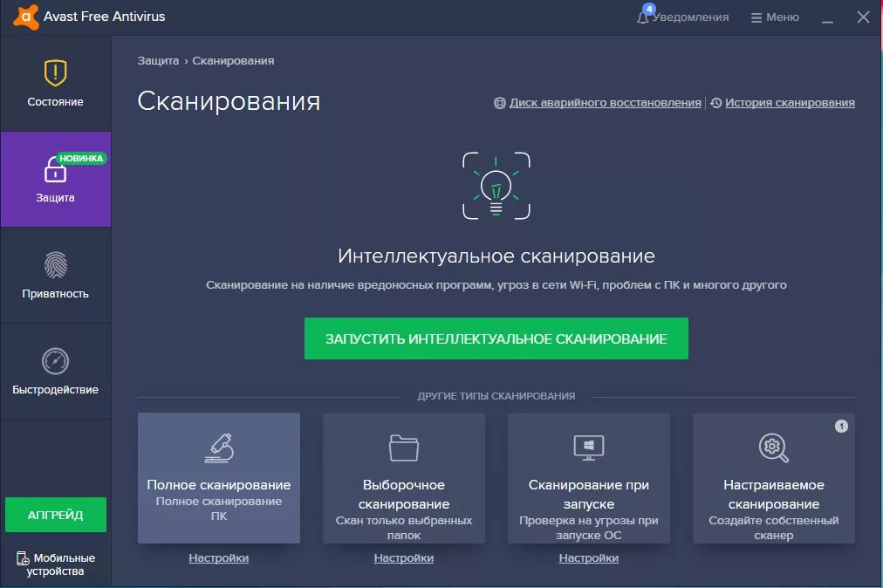883x588 pixels.
Task: Click the Avast logo icon
Action: 26,17
